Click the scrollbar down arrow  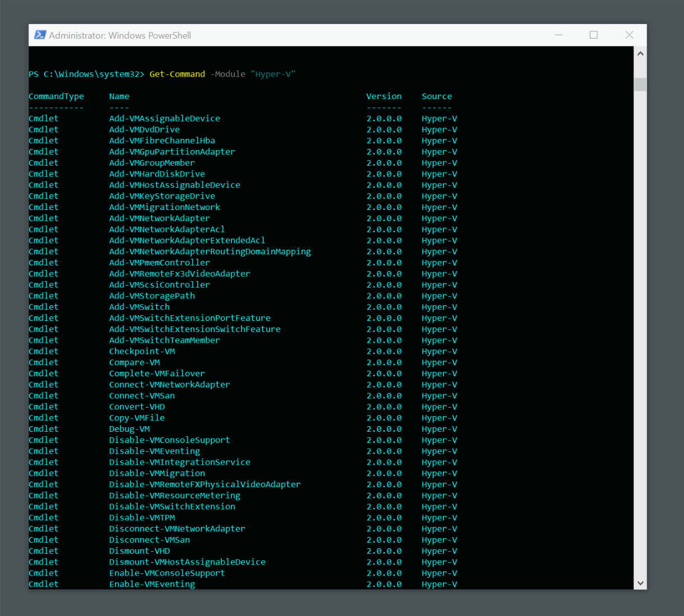point(640,583)
